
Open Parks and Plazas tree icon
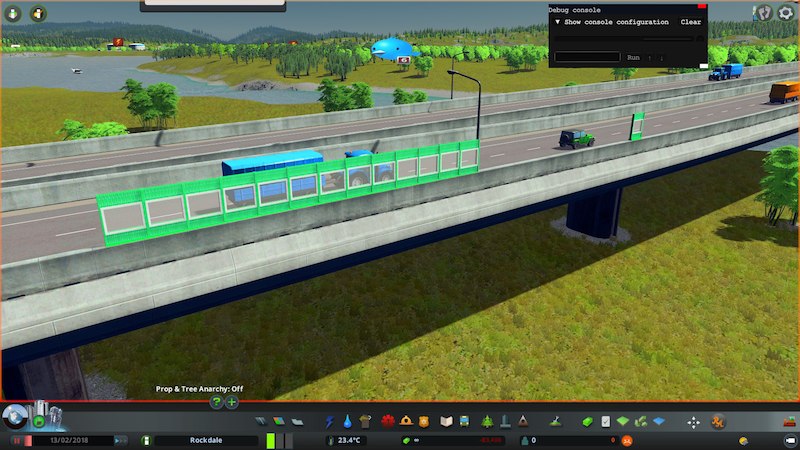[x=487, y=421]
